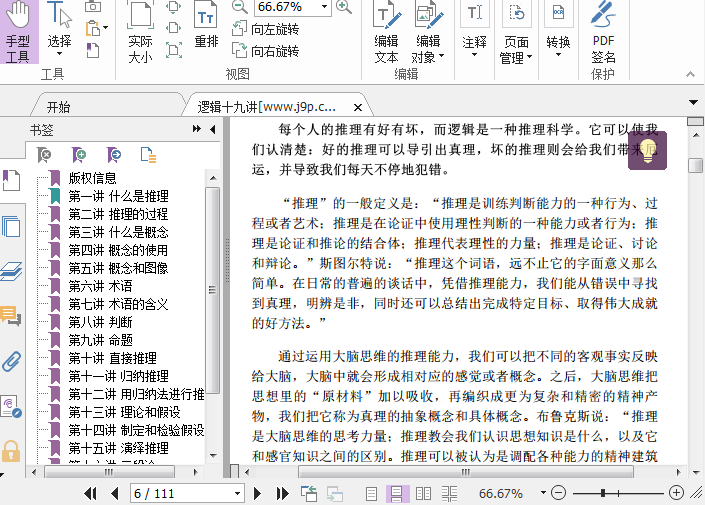Screen dimensions: 705x505
Task: Open the bookmarks sidebar panel icon
Action: point(11,180)
